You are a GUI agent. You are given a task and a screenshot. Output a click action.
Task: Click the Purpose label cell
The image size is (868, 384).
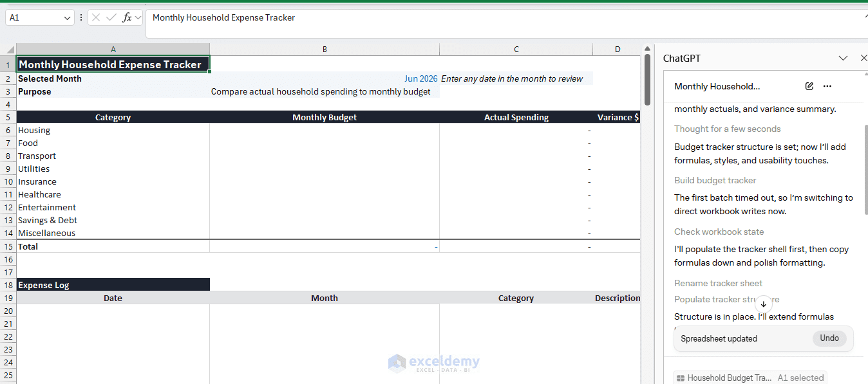tap(113, 91)
